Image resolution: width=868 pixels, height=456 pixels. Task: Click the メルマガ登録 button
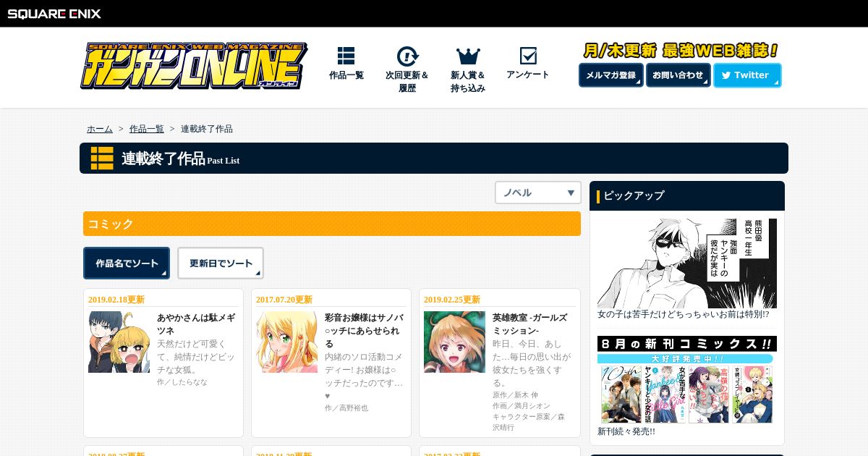coord(611,75)
